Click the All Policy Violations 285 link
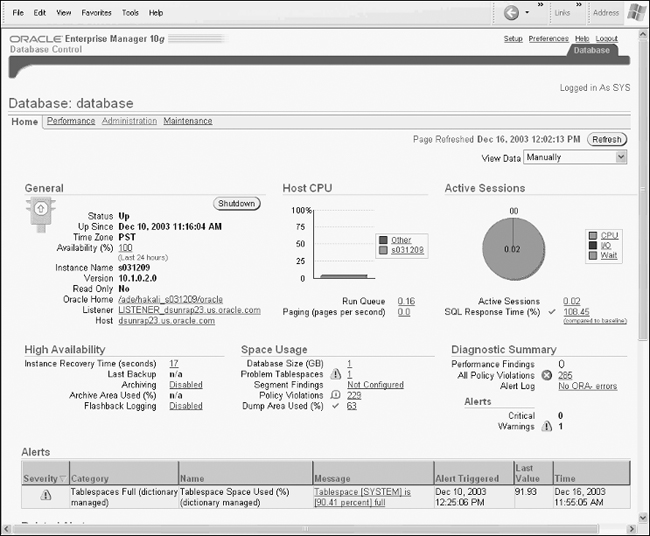This screenshot has height=536, width=650. (x=565, y=375)
